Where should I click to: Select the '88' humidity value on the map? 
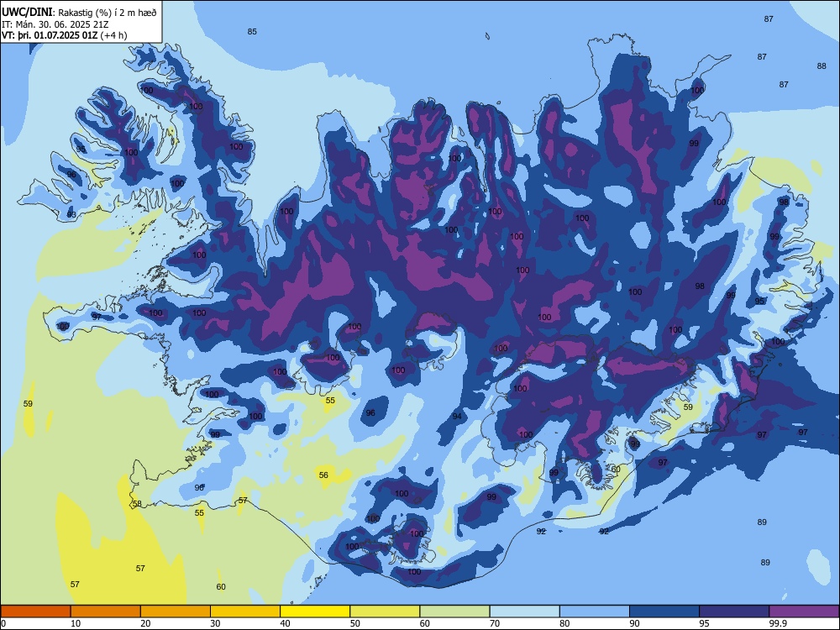pos(822,66)
